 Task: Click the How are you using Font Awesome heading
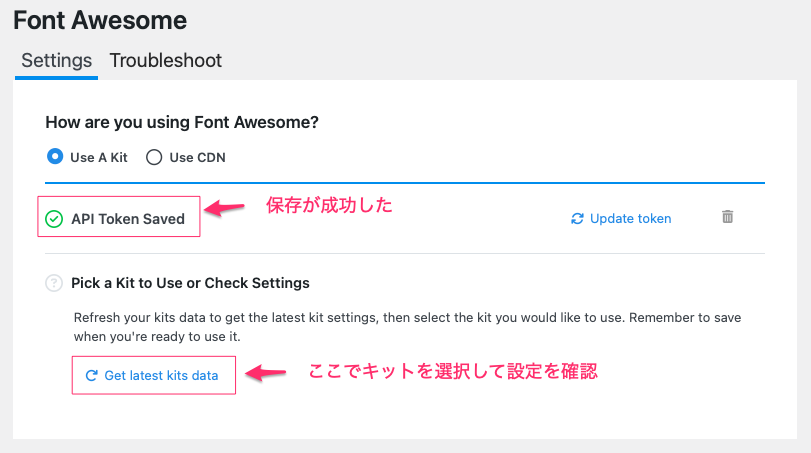(182, 122)
